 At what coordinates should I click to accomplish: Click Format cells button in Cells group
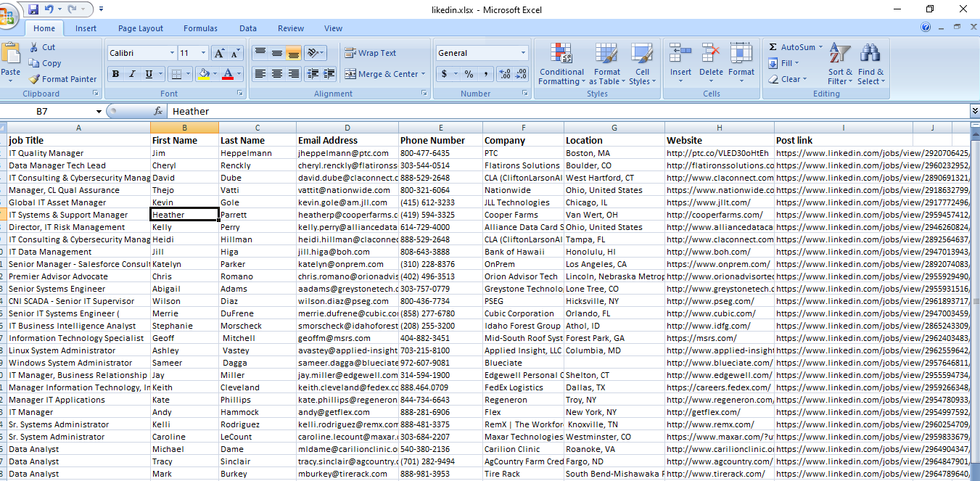pyautogui.click(x=741, y=64)
